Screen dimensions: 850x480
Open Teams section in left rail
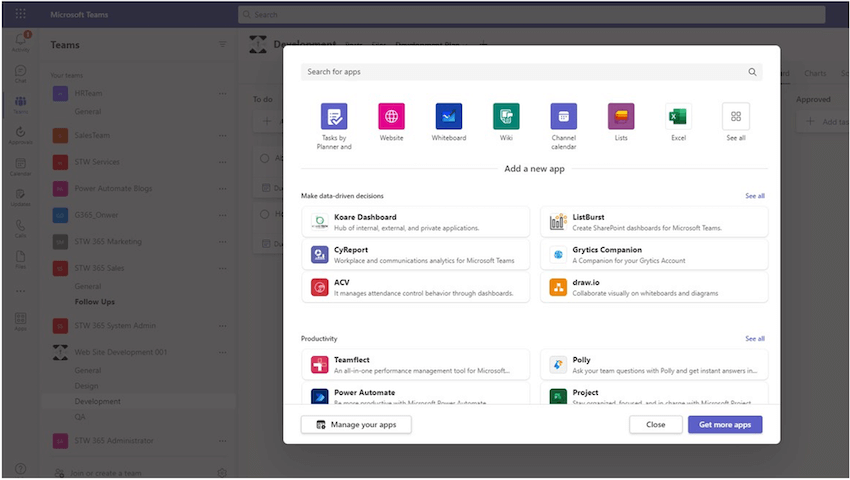[21, 105]
